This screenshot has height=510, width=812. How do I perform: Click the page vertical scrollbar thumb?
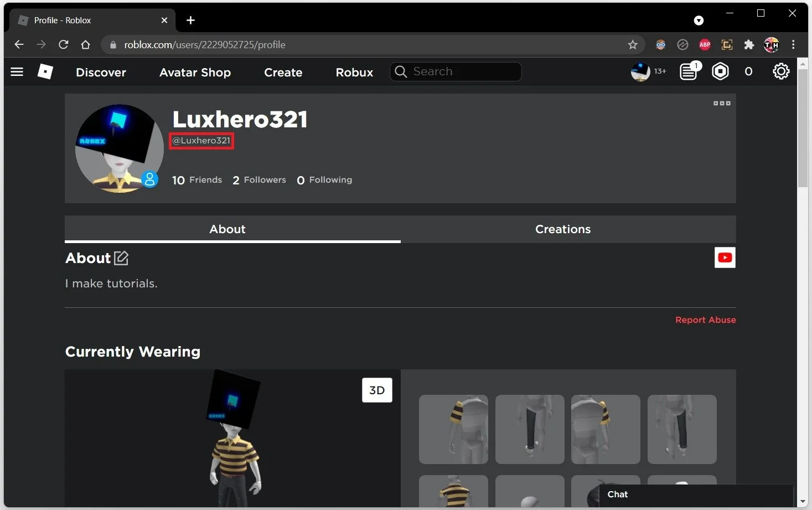(x=803, y=128)
